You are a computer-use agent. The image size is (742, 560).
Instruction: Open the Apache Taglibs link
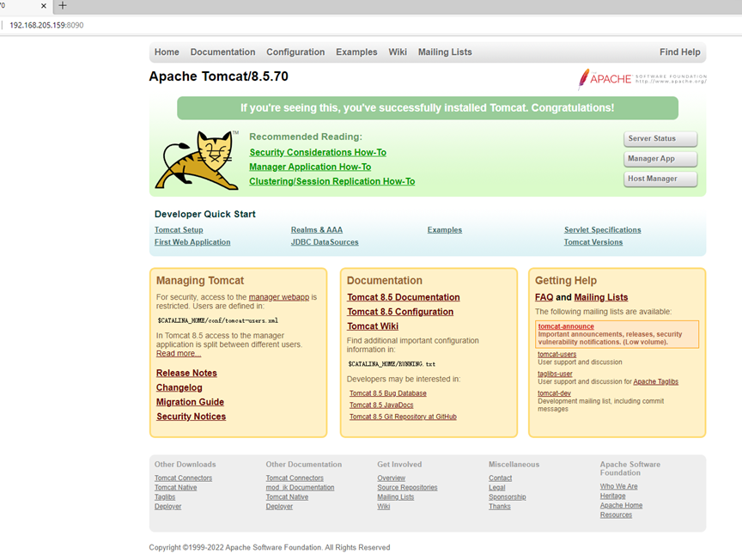coord(655,381)
